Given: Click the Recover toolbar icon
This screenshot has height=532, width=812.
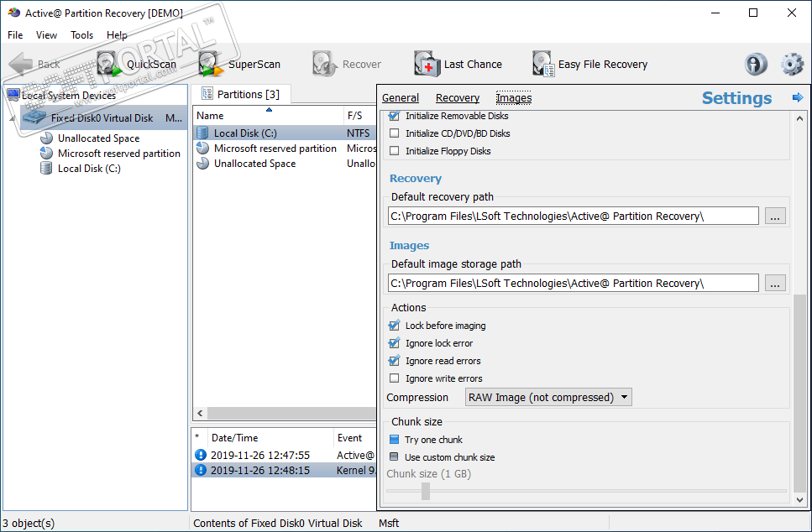Looking at the screenshot, I should [325, 64].
